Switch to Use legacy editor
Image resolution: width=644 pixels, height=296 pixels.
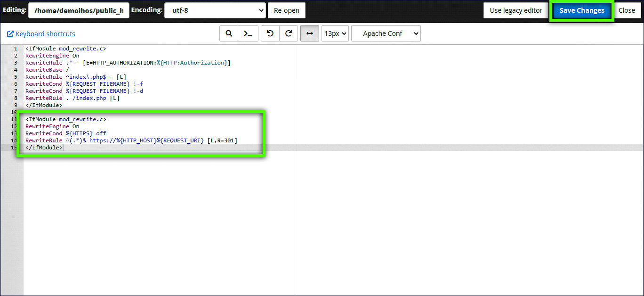515,10
